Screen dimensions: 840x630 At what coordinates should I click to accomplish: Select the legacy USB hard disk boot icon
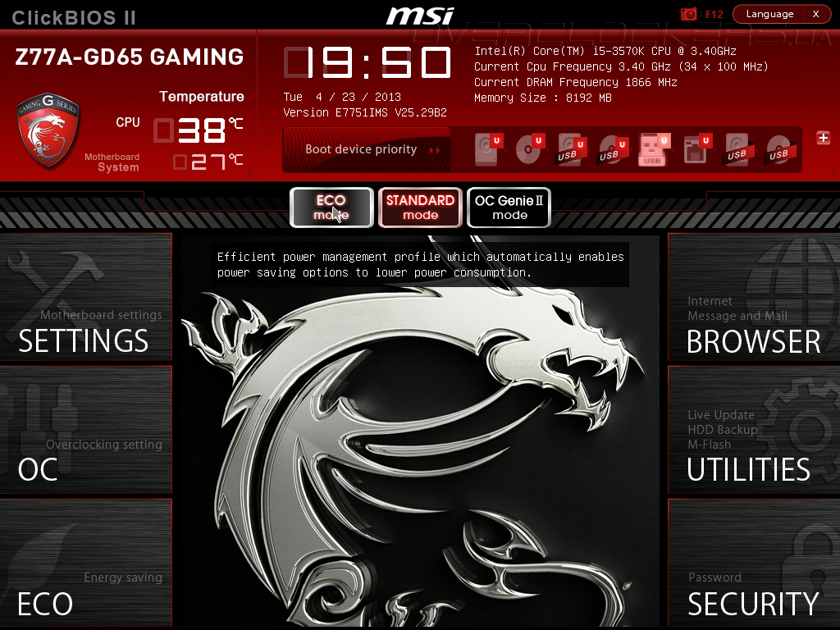(739, 149)
